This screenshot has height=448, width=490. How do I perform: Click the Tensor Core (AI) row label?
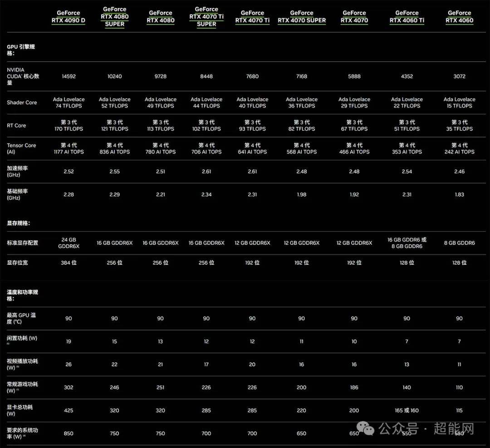[x=21, y=148]
